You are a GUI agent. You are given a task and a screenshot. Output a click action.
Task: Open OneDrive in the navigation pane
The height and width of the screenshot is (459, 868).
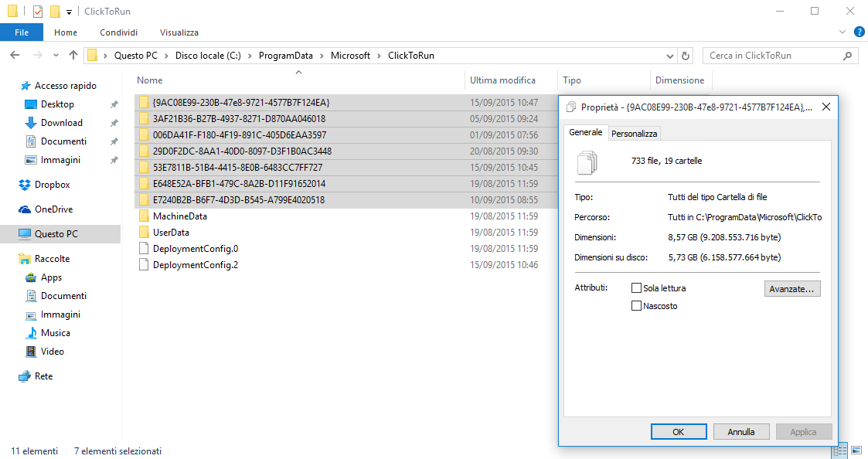53,209
